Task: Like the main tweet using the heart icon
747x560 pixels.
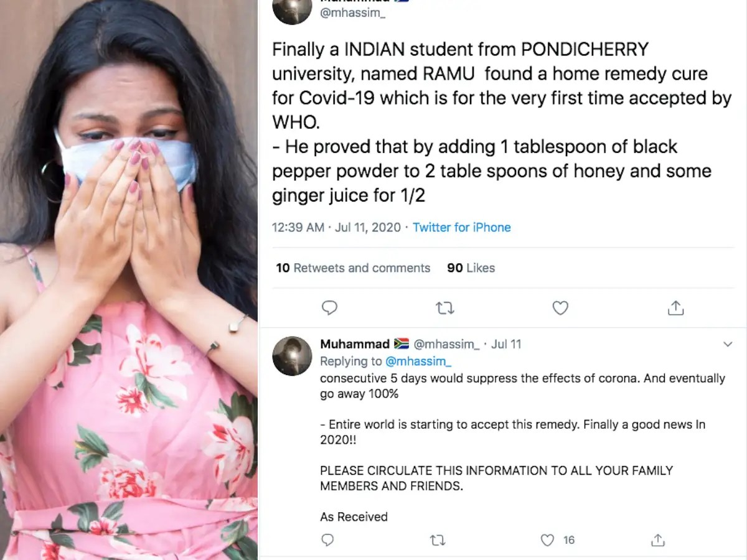Action: pyautogui.click(x=560, y=308)
